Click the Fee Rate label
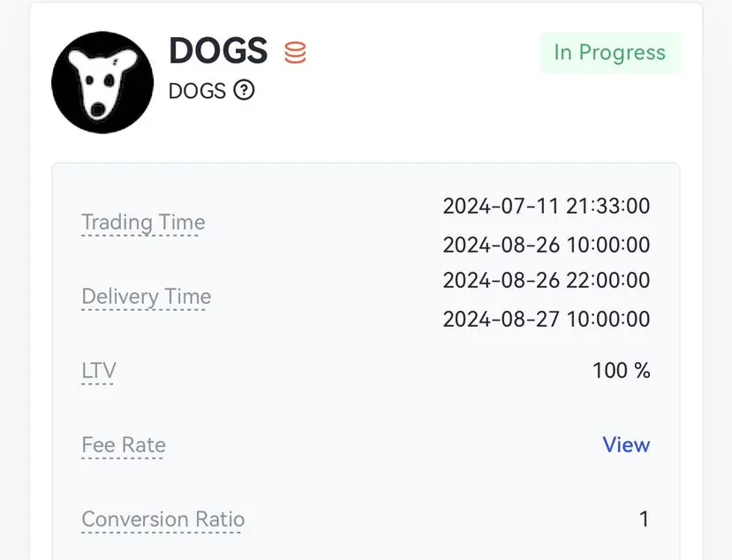 point(124,445)
